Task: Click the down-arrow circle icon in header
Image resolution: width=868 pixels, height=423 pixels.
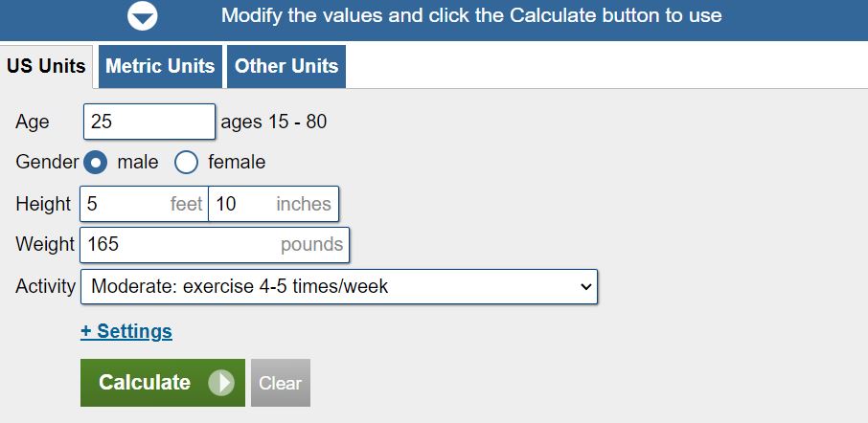Action: (143, 16)
